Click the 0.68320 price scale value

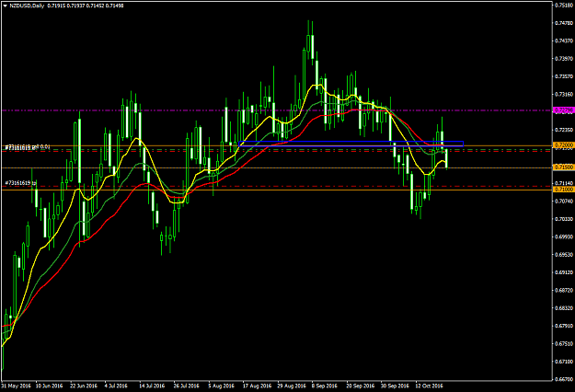[564, 308]
